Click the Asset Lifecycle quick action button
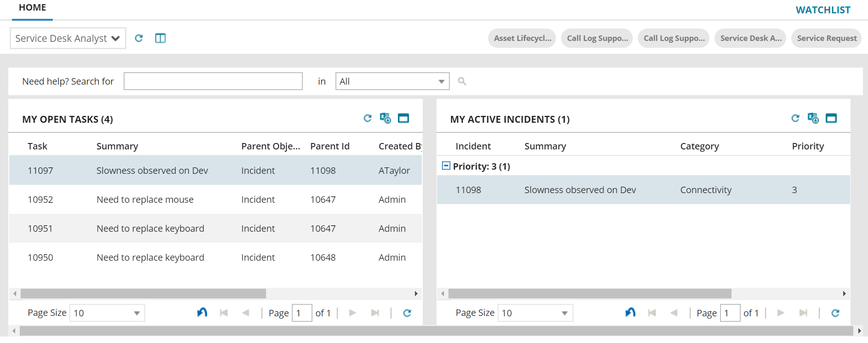Image resolution: width=868 pixels, height=343 pixels. (x=522, y=38)
